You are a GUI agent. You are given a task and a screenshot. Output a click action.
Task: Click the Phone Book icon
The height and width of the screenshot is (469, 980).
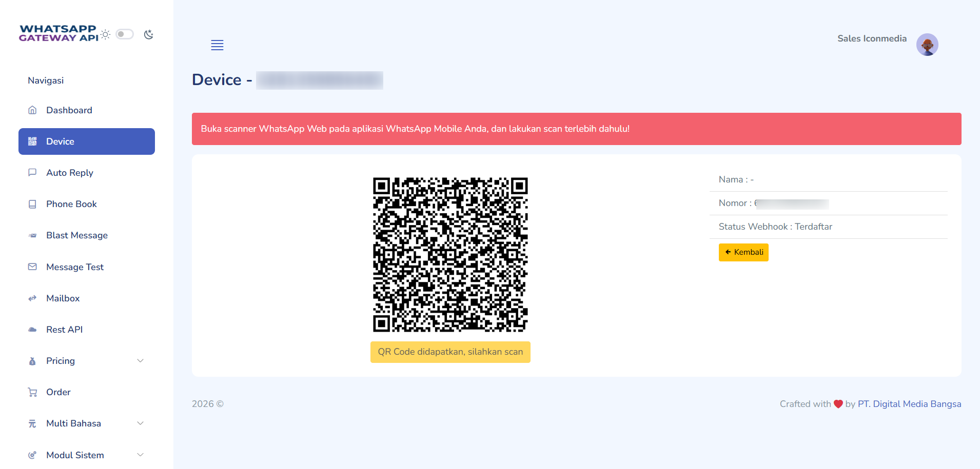(x=32, y=204)
